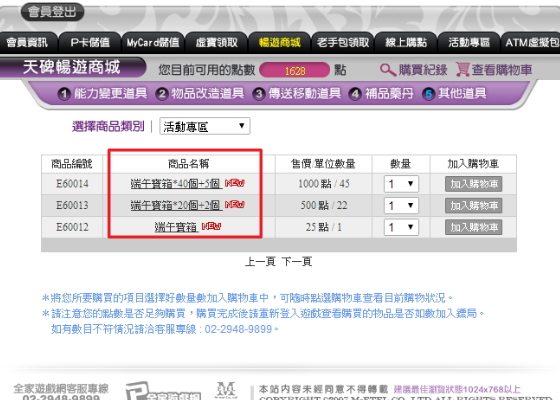Image resolution: width=560 pixels, height=400 pixels.
Task: Open the single 端午寶箱 product link
Action: click(x=176, y=227)
